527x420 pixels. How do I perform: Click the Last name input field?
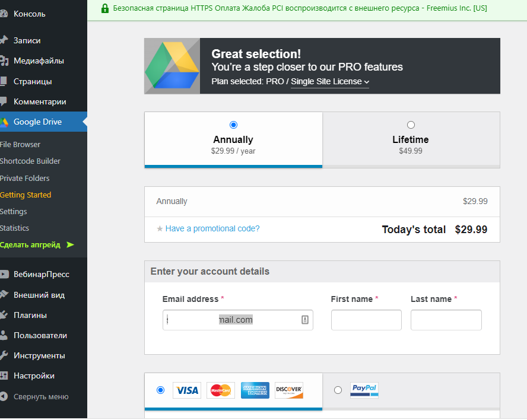point(446,320)
